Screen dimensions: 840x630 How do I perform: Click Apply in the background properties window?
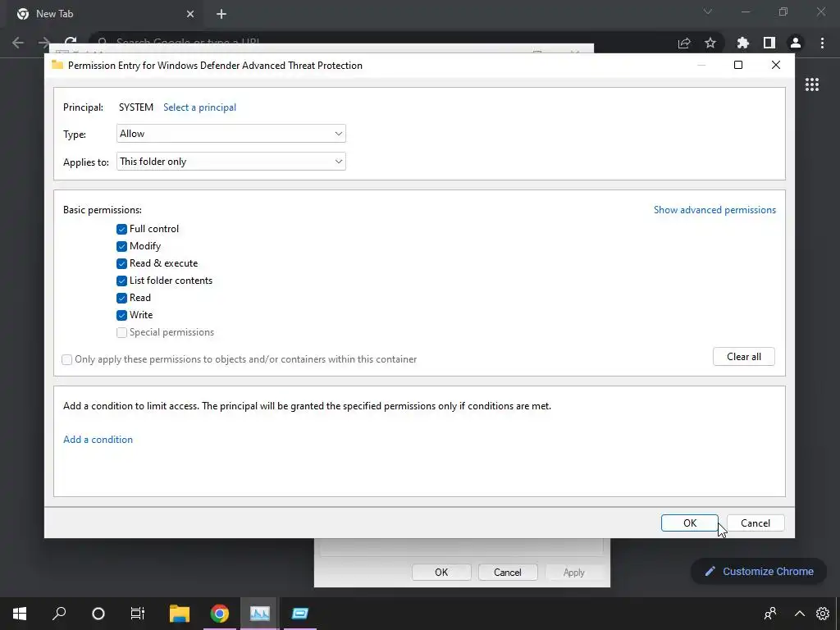coord(573,572)
